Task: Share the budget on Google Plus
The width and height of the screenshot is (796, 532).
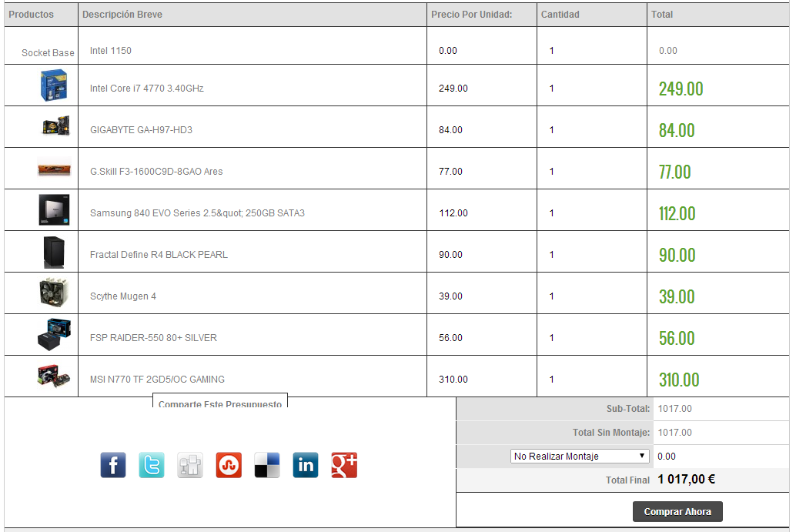Action: [x=344, y=465]
